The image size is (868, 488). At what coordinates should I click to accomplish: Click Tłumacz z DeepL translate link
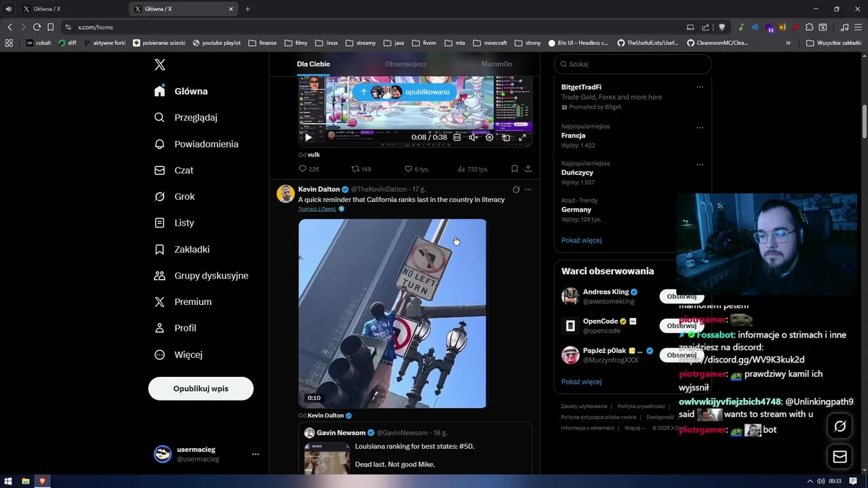tap(317, 209)
